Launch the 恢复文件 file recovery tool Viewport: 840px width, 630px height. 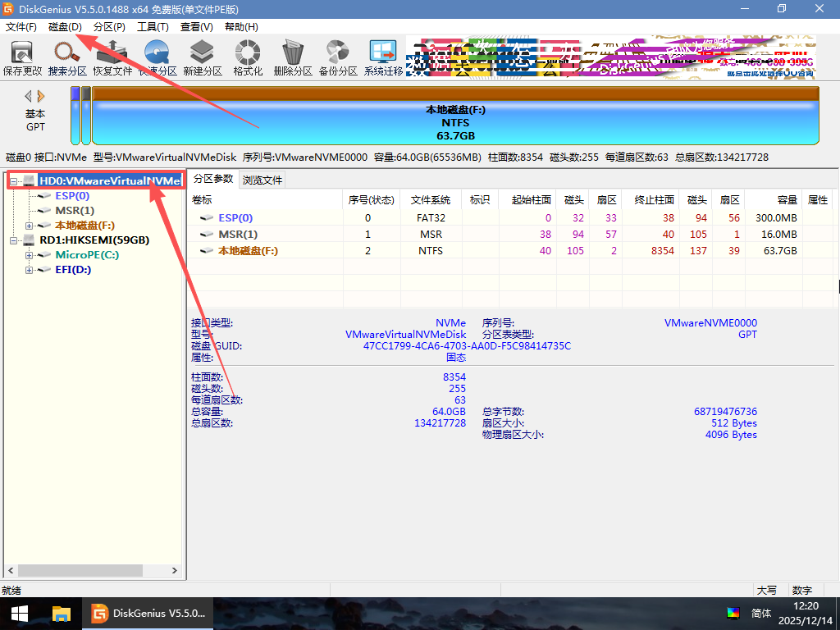pos(112,57)
